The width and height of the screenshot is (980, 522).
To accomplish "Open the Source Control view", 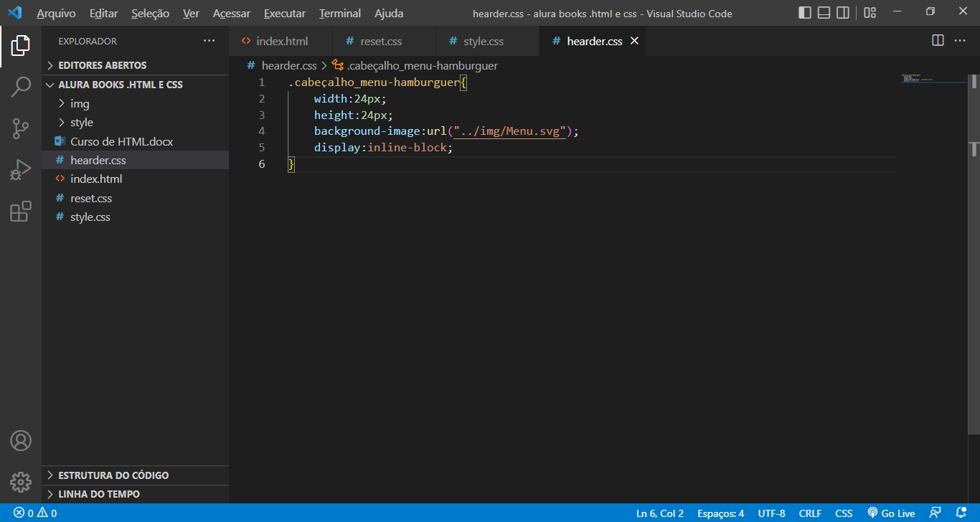I will 20,129.
